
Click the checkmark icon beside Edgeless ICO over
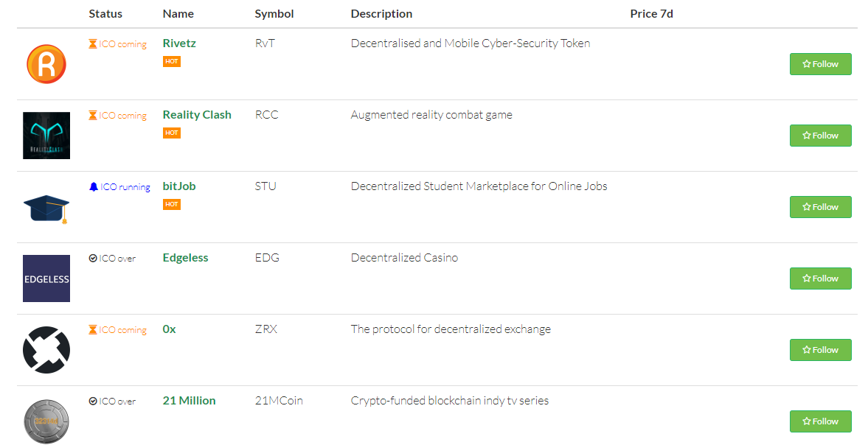click(93, 258)
